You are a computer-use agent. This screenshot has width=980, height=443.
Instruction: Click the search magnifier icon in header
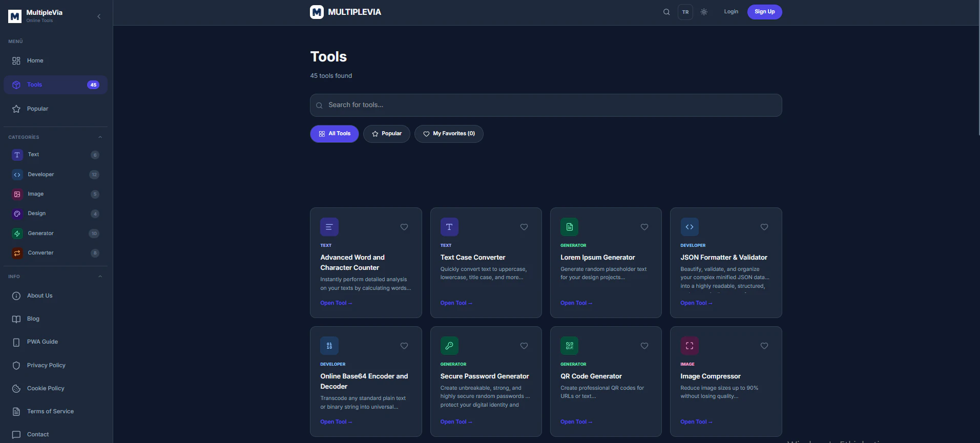[666, 12]
